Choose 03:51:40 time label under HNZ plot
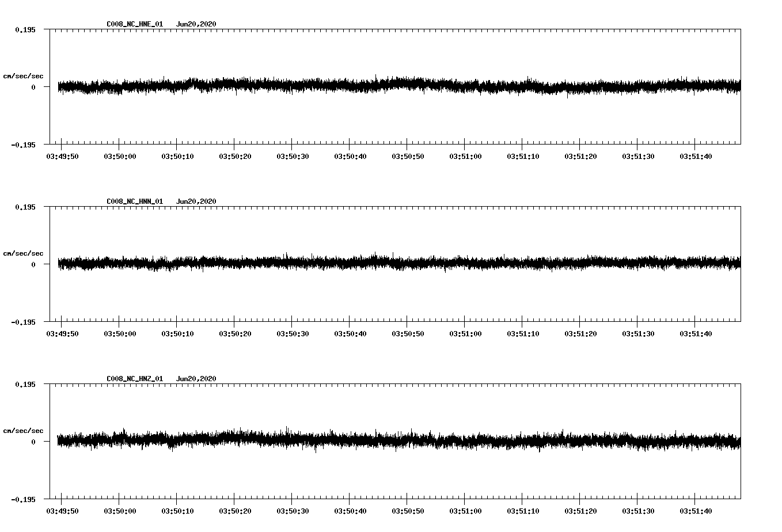The width and height of the screenshot is (782, 532). click(696, 511)
